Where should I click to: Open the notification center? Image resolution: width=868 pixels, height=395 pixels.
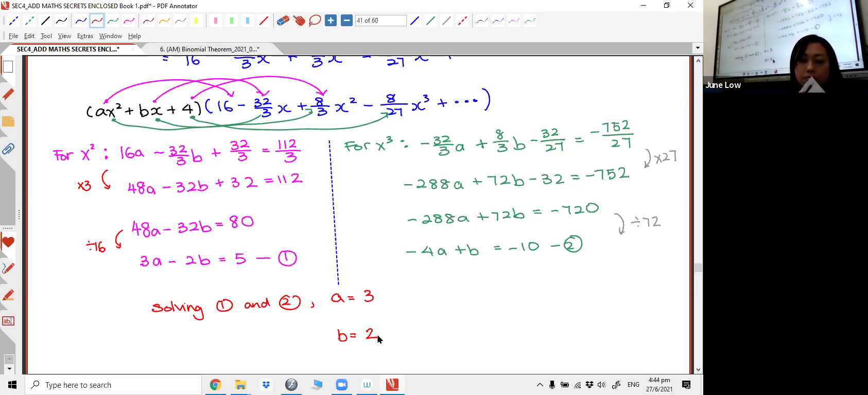[686, 385]
